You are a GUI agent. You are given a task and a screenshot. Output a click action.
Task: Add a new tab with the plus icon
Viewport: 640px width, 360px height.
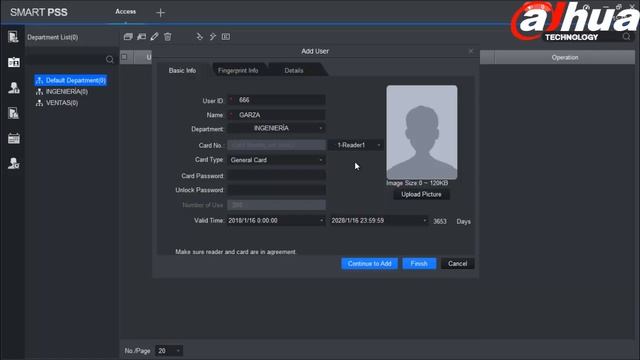pos(160,13)
